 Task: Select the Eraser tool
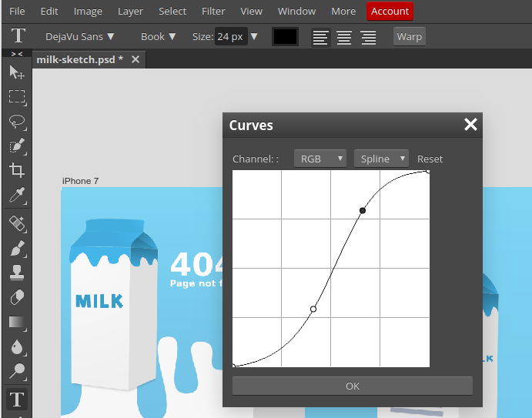coord(17,297)
